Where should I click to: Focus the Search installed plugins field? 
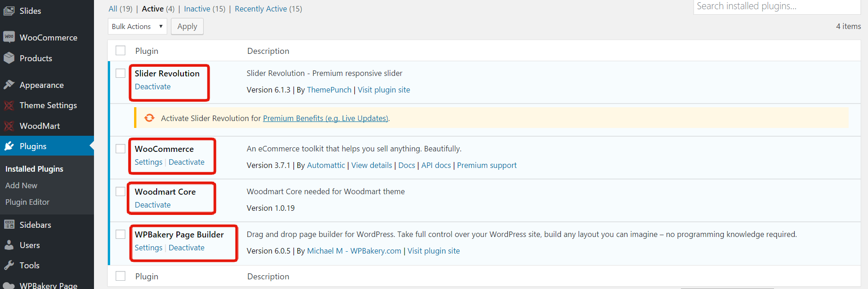pyautogui.click(x=776, y=6)
